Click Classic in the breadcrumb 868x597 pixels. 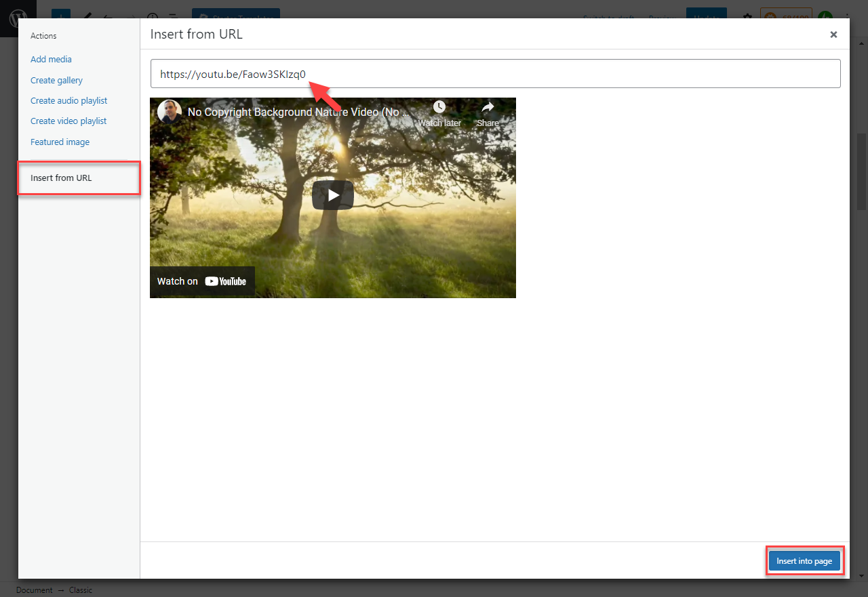click(x=80, y=590)
